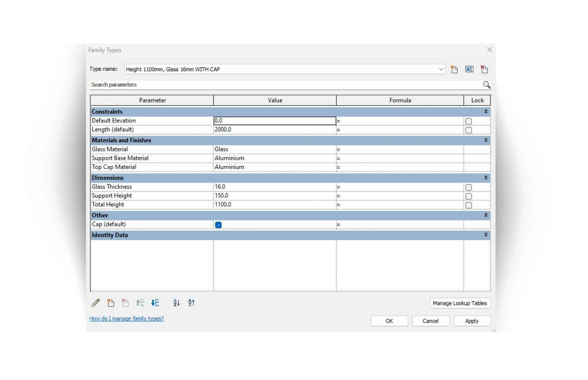This screenshot has width=588, height=380.
Task: Move parameter down with the arrow icon
Action: [x=155, y=303]
